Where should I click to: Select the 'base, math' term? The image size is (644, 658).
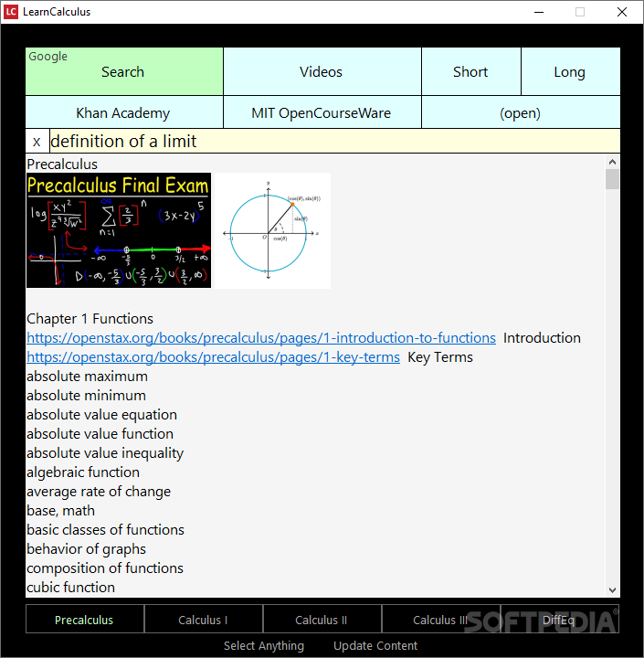pos(61,511)
